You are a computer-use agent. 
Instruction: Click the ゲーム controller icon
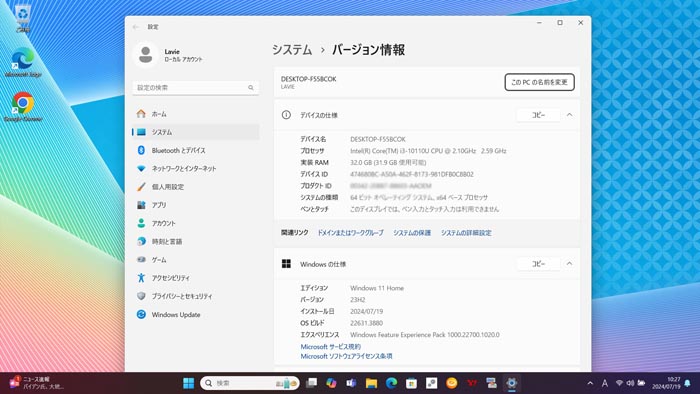pyautogui.click(x=141, y=260)
